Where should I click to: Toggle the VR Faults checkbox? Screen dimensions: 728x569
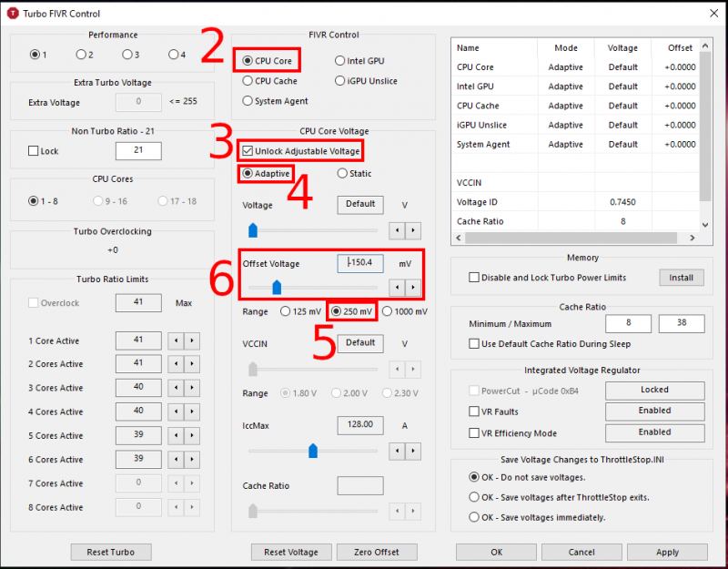click(x=493, y=412)
